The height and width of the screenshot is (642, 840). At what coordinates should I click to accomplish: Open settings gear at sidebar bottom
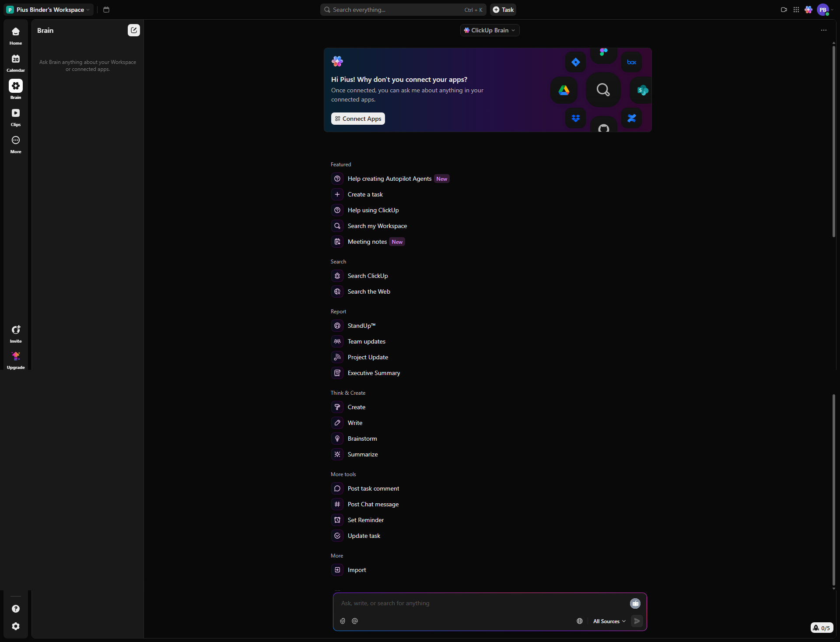16,626
